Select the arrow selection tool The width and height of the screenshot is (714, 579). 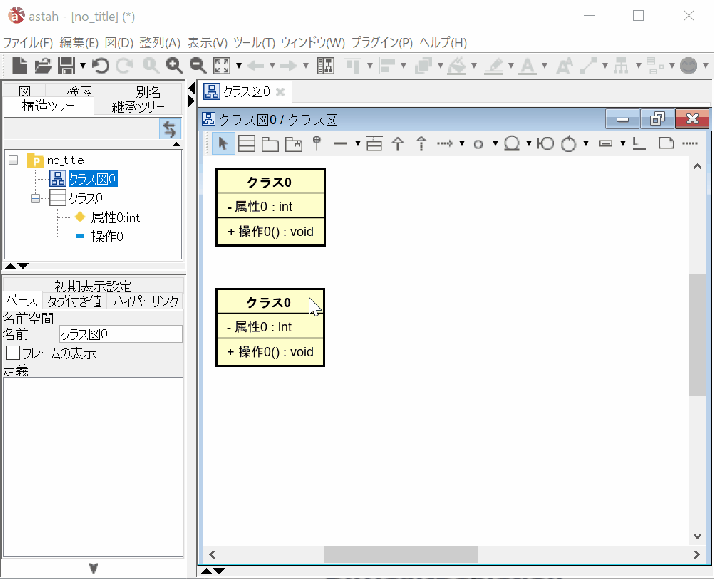223,144
